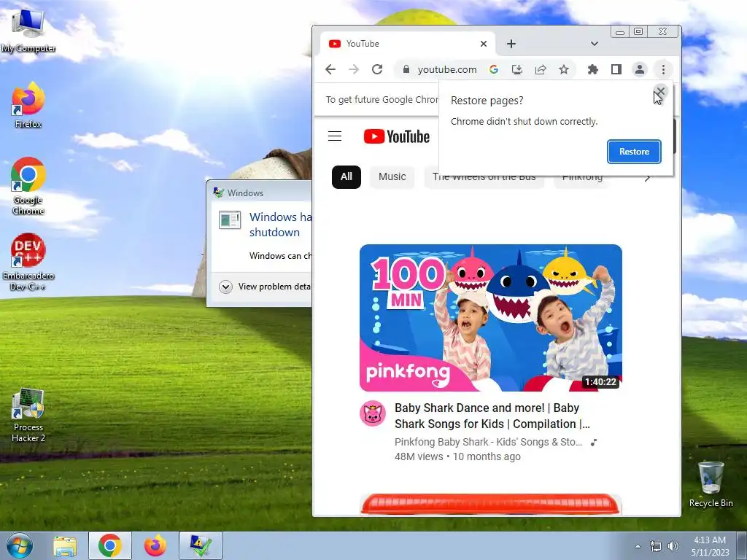Image resolution: width=747 pixels, height=560 pixels.
Task: Expand the tab search chevron
Action: tap(594, 44)
